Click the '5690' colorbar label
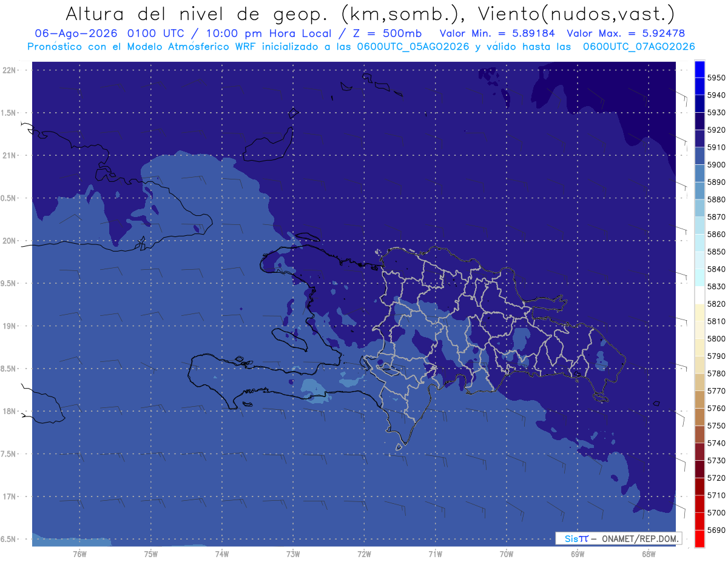The height and width of the screenshot is (562, 728). click(x=716, y=530)
